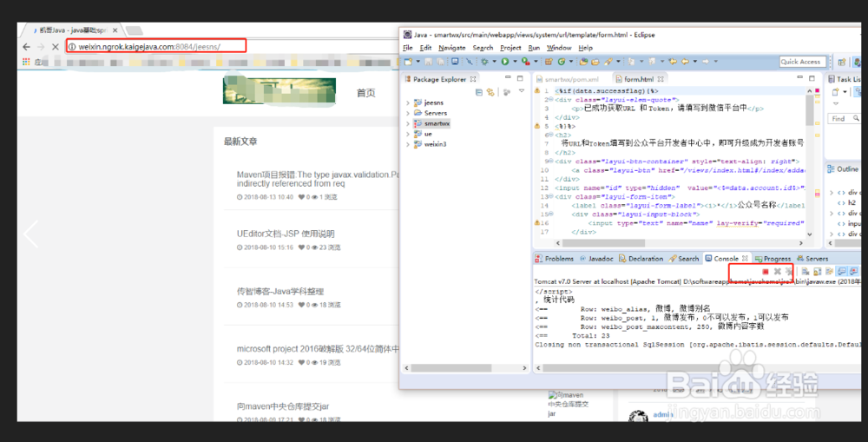Open article UEditor文档-JSP 使用说明
This screenshot has height=442, width=868.
[x=286, y=234]
